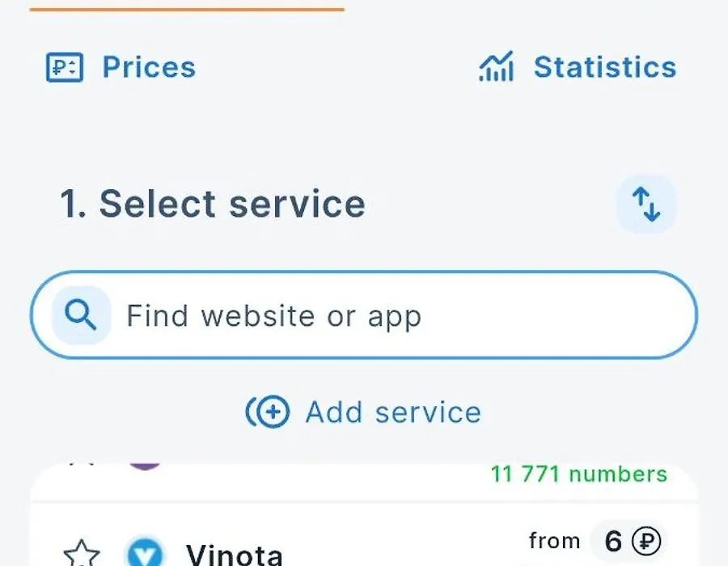Focus the Find website or app field
This screenshot has height=566, width=728.
click(364, 315)
